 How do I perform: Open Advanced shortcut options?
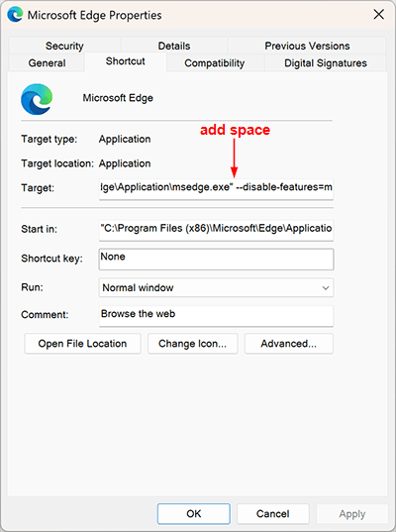click(289, 344)
